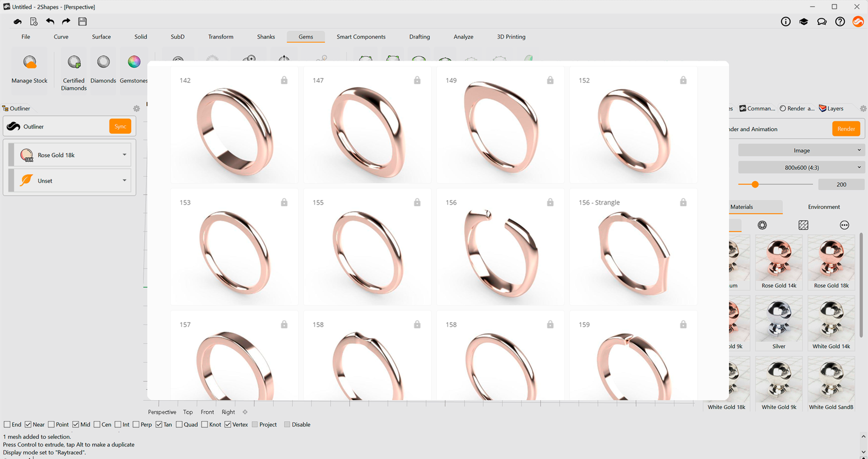Click the Outliner panel gear icon
The image size is (868, 459).
(x=136, y=109)
